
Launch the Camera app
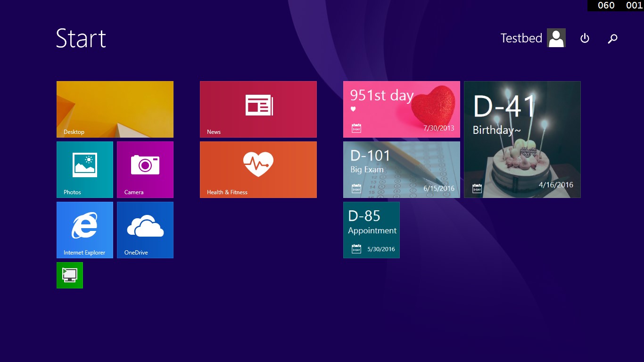click(145, 170)
